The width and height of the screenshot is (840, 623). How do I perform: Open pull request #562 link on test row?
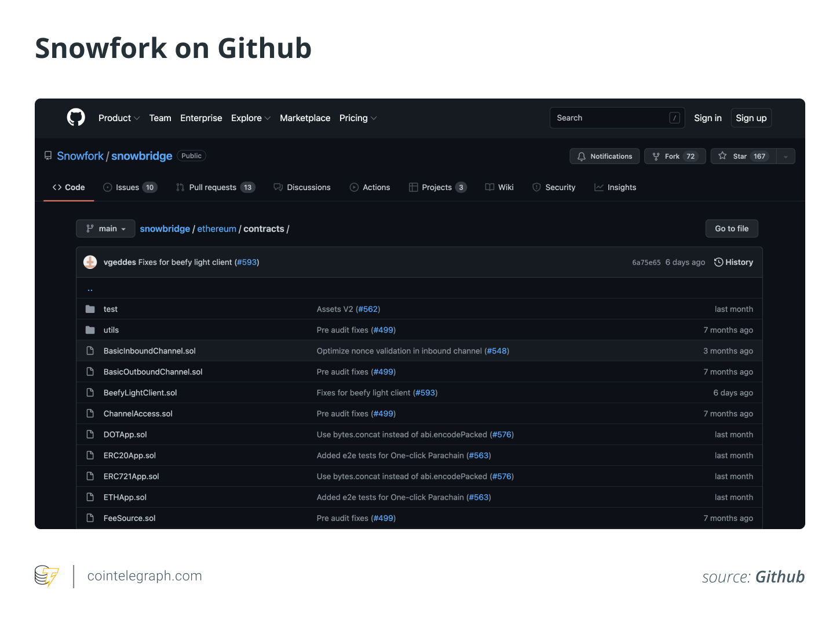point(368,309)
